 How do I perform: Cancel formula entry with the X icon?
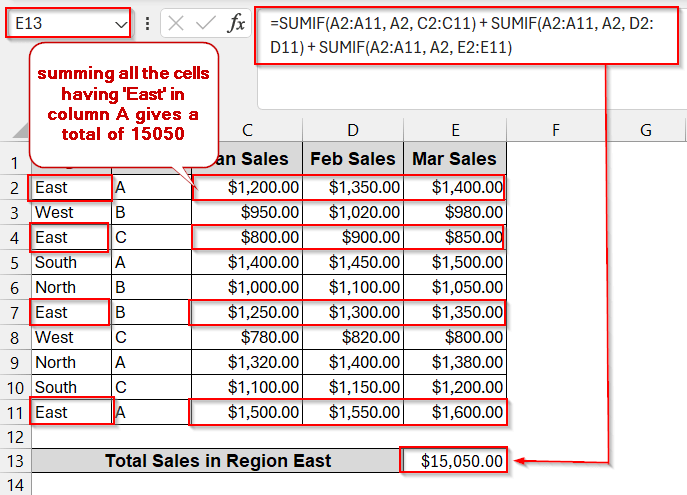point(176,23)
